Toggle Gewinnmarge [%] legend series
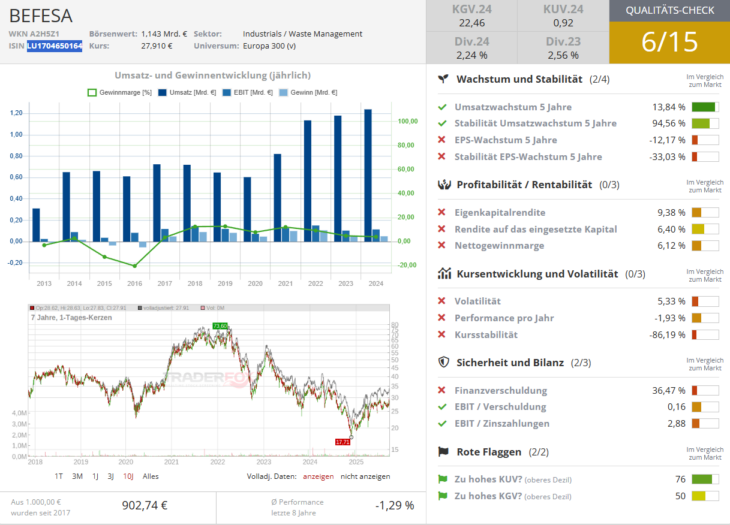The height and width of the screenshot is (525, 730). click(120, 93)
